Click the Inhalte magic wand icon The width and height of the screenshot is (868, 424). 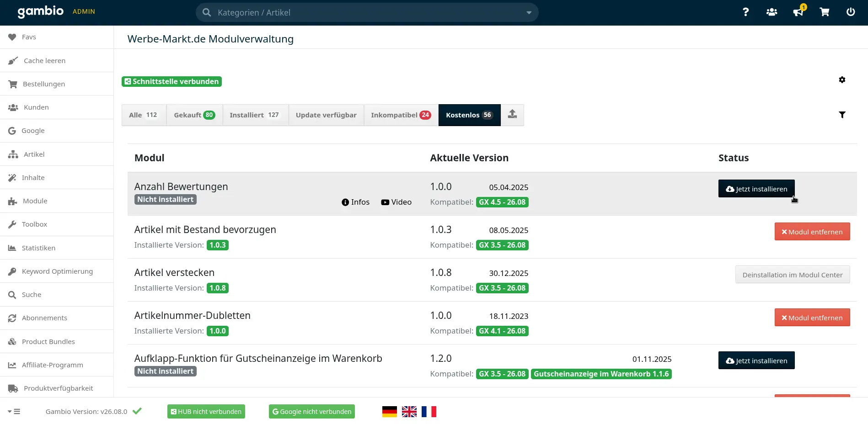tap(12, 178)
